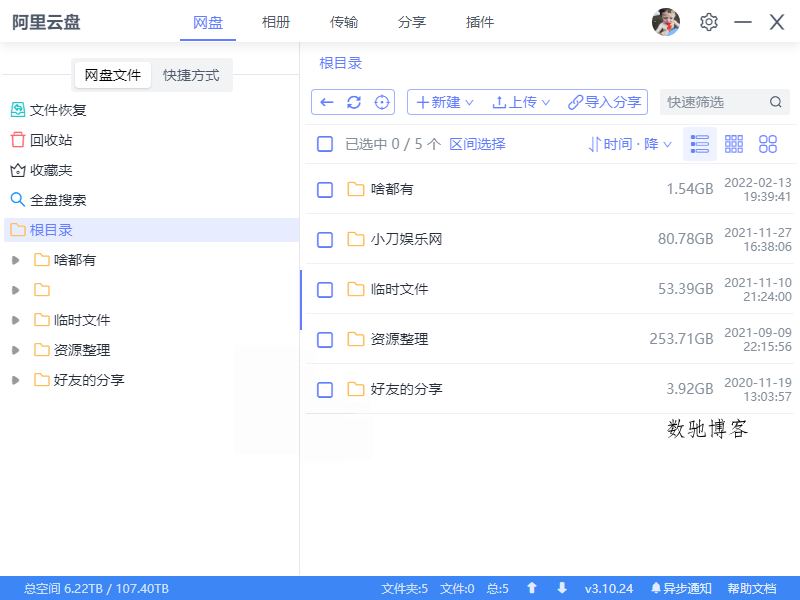Open the 时间·降 sort dropdown
Screen dimensions: 800x600
(x=630, y=144)
